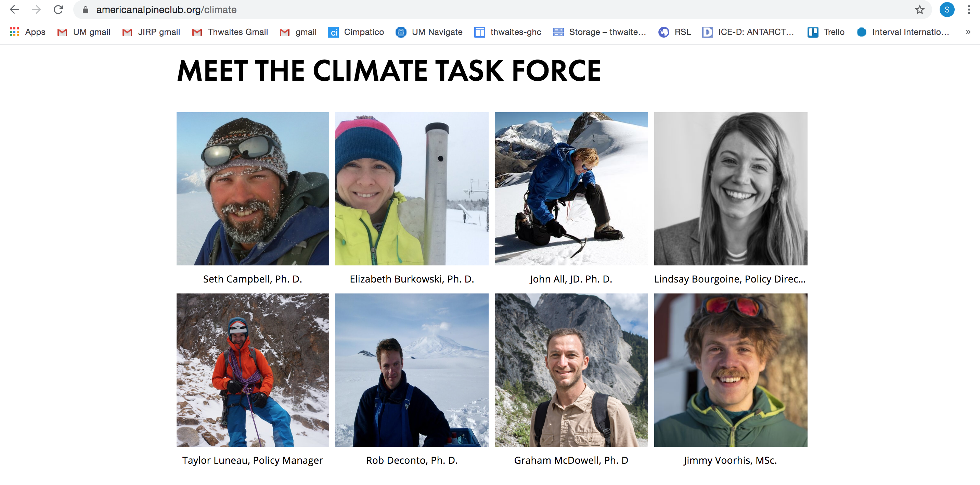Open the Trello bookmark
Viewport: 980px width, 485px height.
[826, 32]
